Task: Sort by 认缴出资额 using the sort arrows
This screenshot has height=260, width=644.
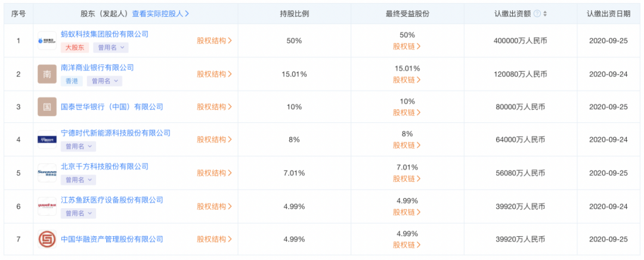Action: coord(545,14)
